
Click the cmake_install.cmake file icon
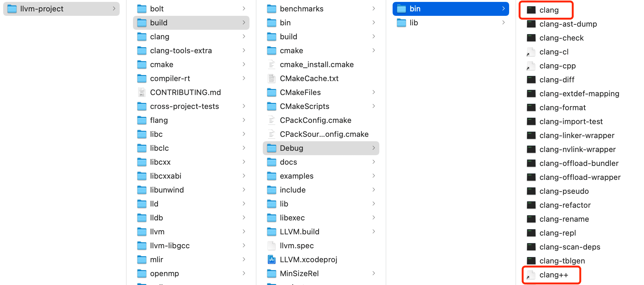272,65
